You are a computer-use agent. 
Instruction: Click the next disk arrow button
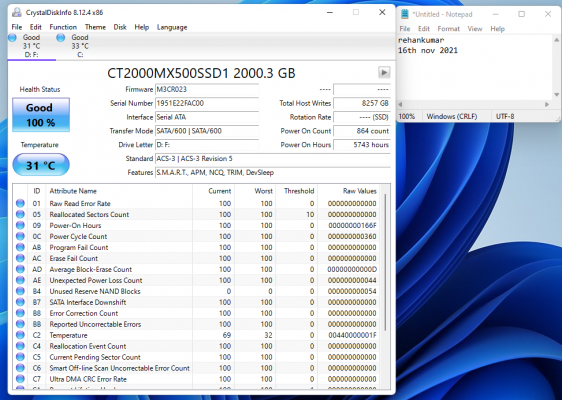384,72
